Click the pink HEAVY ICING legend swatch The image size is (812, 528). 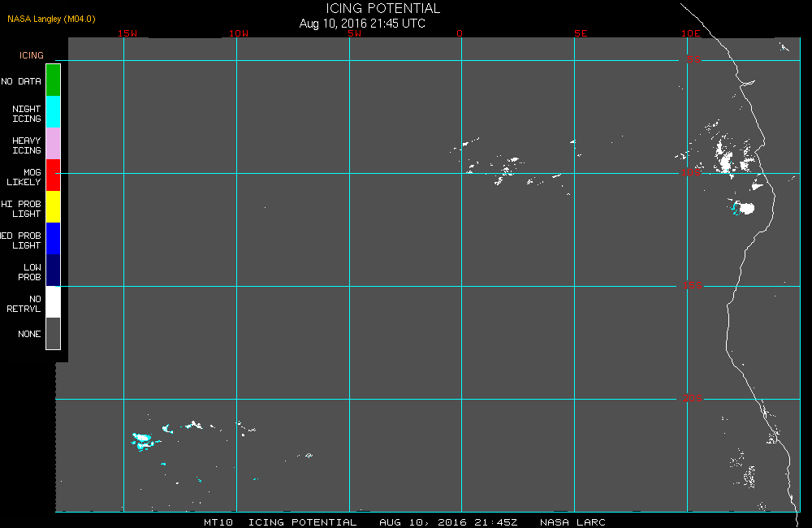(54, 144)
